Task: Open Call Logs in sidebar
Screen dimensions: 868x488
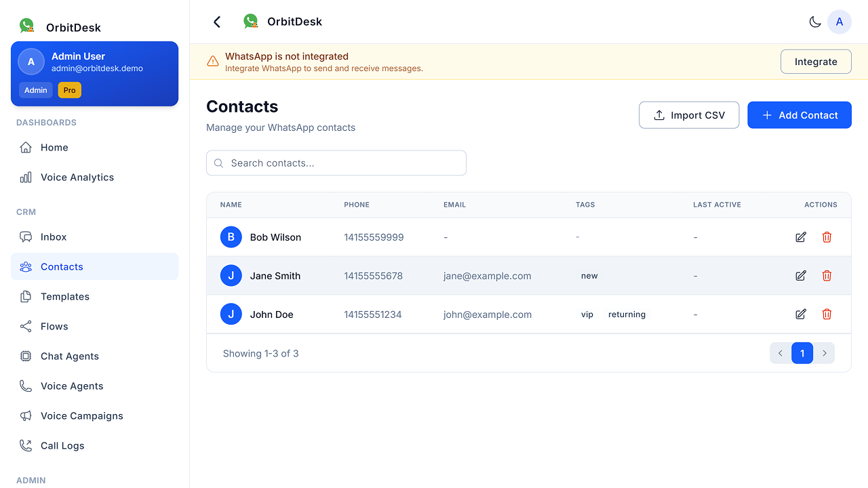Action: (x=62, y=446)
